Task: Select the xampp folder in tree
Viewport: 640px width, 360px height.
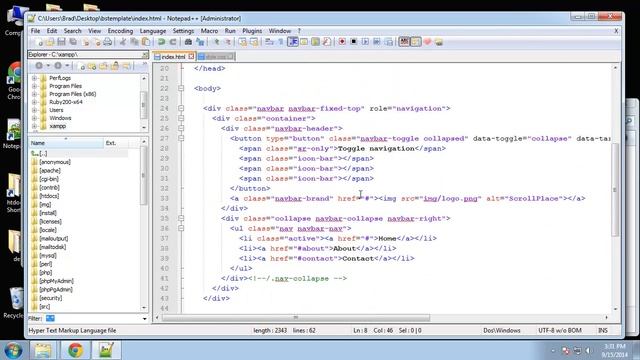Action: click(x=58, y=126)
